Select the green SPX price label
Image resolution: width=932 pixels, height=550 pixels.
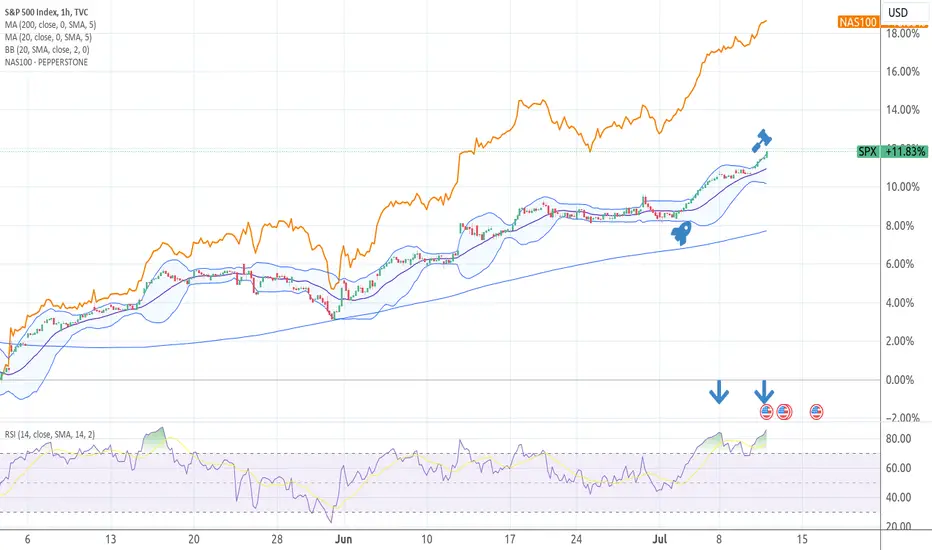click(x=867, y=152)
